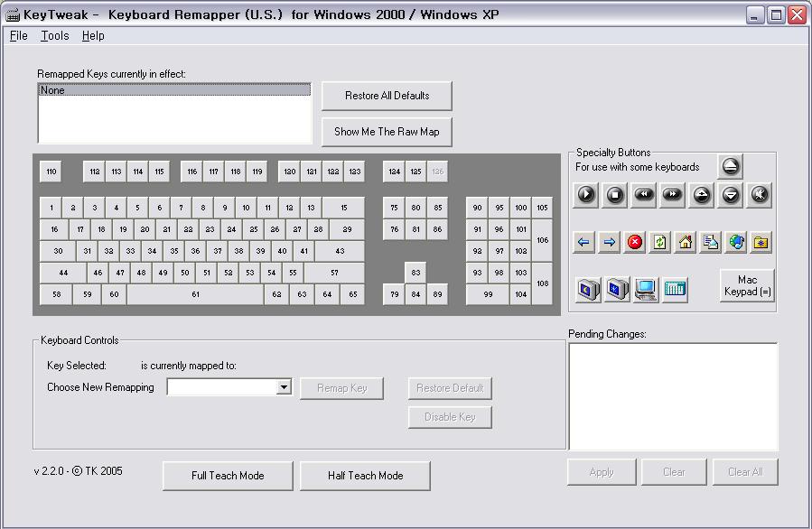Screen dimensions: 812x529
Task: Select keyboard key 30
Action: [x=58, y=251]
